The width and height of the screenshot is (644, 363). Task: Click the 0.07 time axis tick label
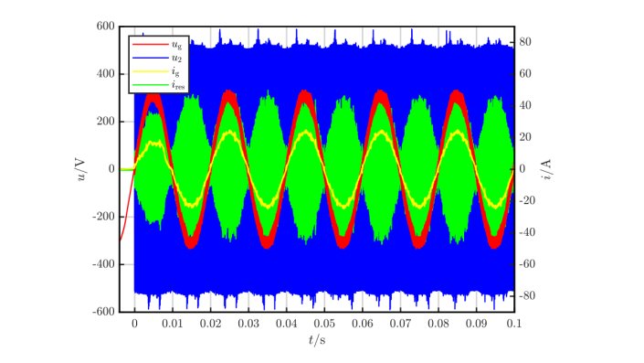coord(400,324)
